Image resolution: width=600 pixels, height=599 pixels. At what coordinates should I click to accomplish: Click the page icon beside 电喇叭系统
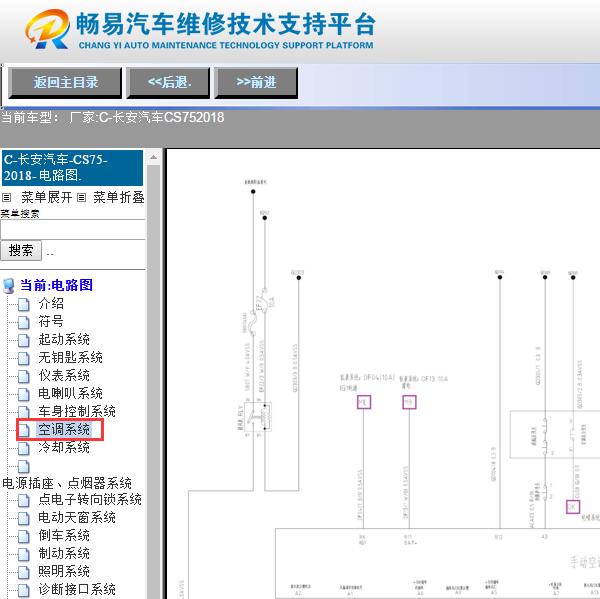coord(24,395)
